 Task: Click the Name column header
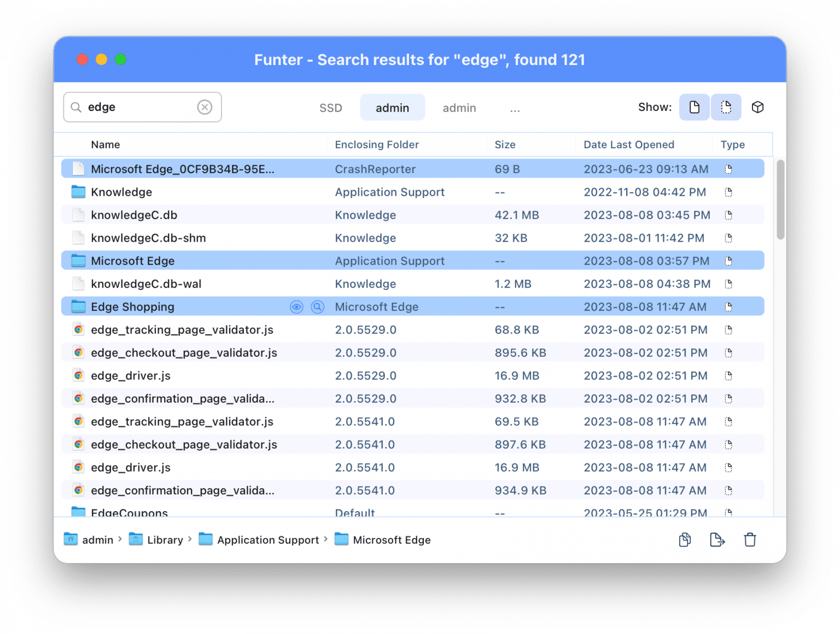[x=105, y=144]
